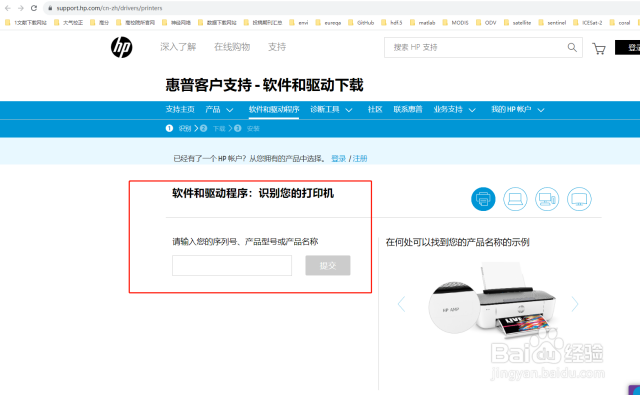Select the monitor product type icon
The height and width of the screenshot is (395, 640).
pyautogui.click(x=579, y=199)
